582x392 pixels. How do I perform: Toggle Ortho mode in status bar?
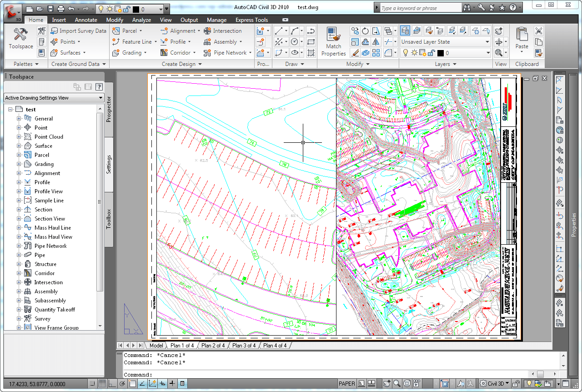coord(112,383)
